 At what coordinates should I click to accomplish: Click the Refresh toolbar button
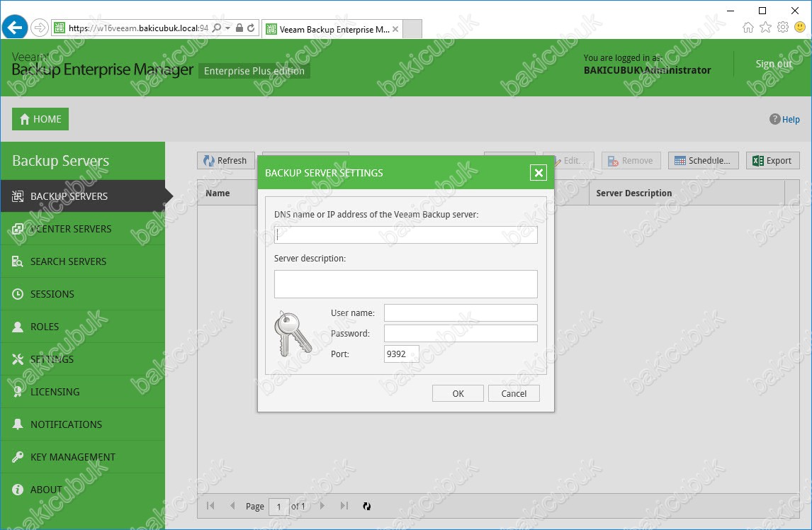coord(226,161)
